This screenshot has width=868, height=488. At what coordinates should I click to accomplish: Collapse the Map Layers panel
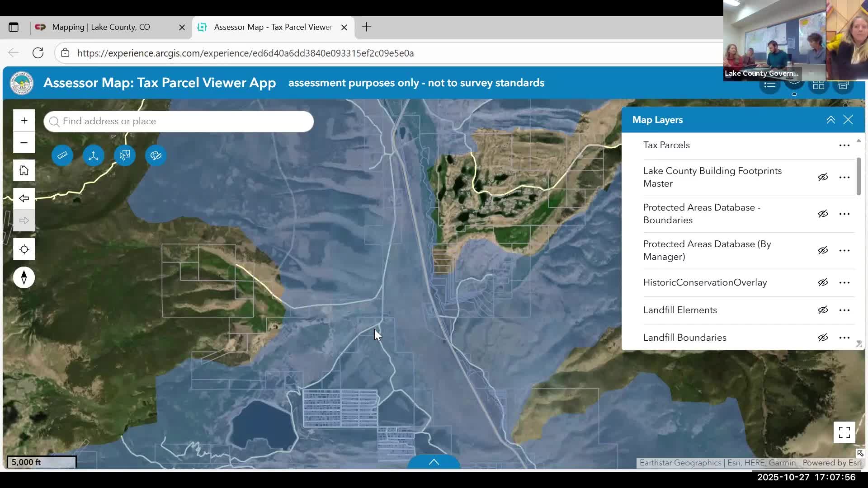click(830, 120)
